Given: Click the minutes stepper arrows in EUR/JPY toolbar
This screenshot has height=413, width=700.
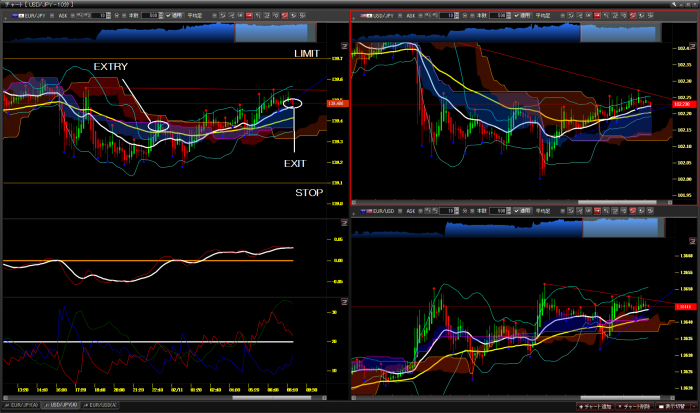Looking at the screenshot, I should point(108,15).
